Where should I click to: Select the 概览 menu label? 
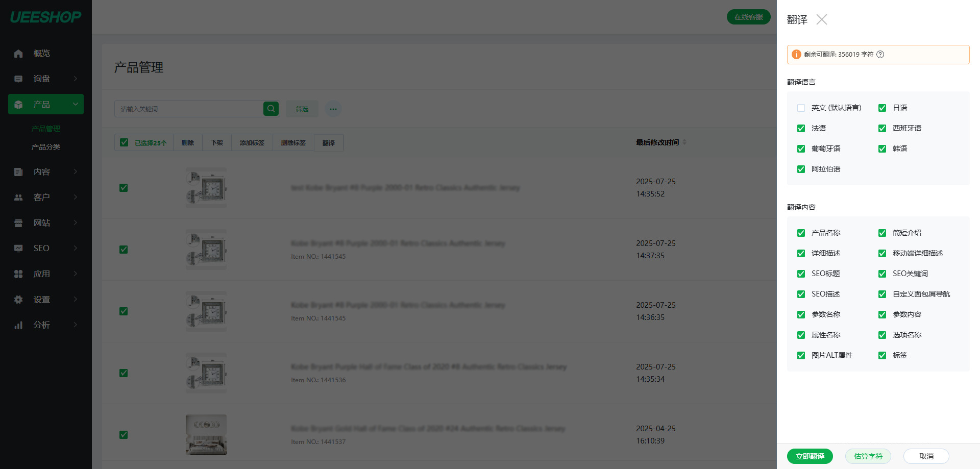click(42, 53)
